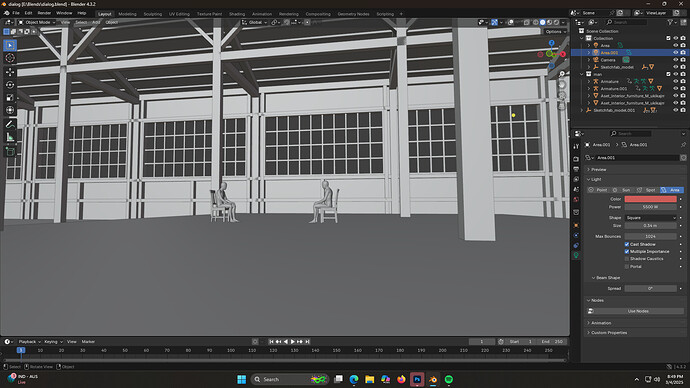Open the Global transform orientation dropdown

(254, 22)
